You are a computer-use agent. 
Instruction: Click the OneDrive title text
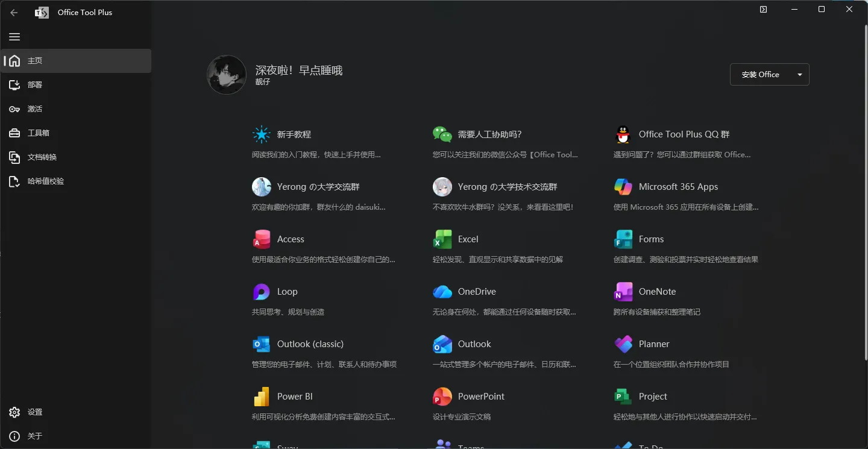[x=477, y=292]
